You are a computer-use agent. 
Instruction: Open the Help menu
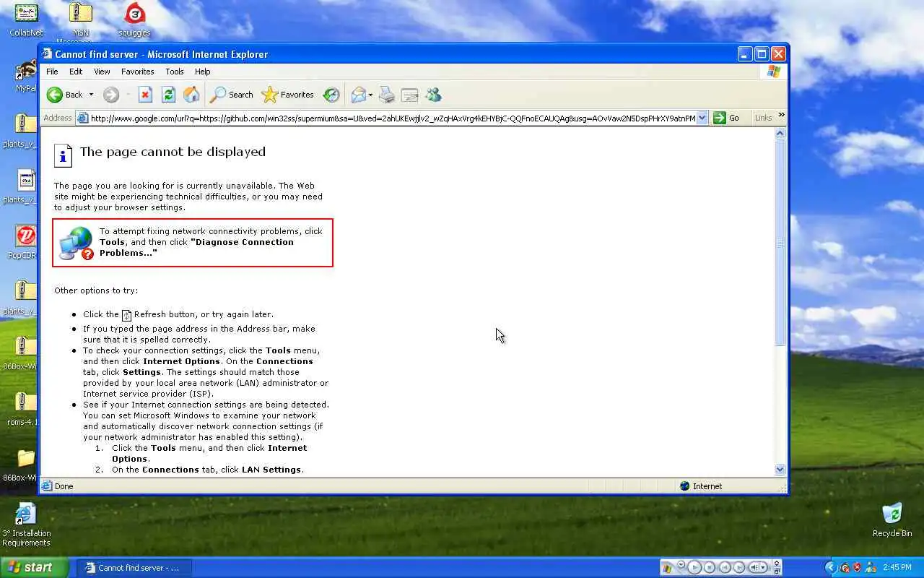coord(203,72)
